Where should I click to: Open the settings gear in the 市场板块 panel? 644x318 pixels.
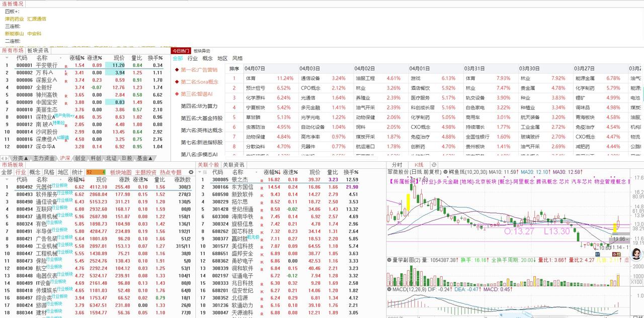(191, 172)
